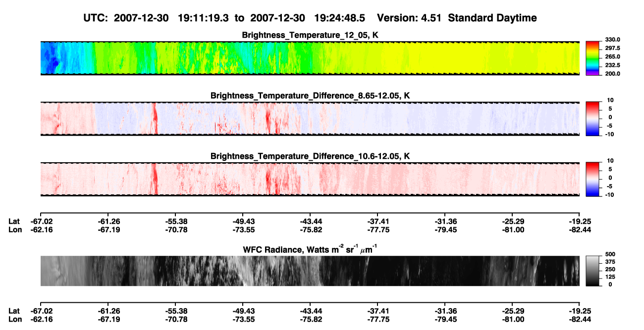644x330 pixels.
Task: Click the 10 label on 8.65-12.05 color bar
Action: tap(610, 100)
